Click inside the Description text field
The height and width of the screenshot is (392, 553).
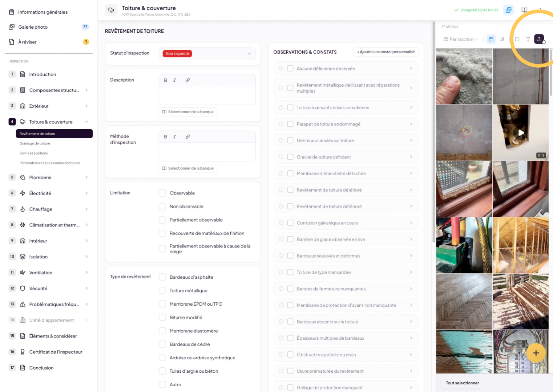pos(207,95)
